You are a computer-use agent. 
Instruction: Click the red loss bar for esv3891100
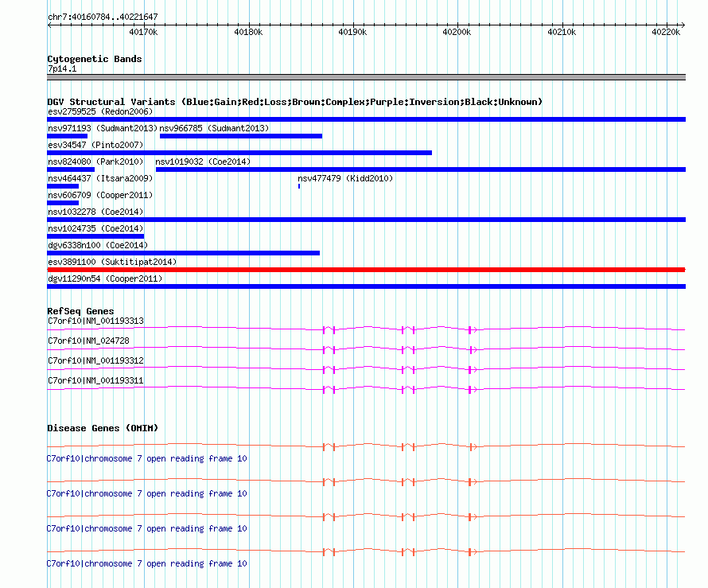[366, 270]
